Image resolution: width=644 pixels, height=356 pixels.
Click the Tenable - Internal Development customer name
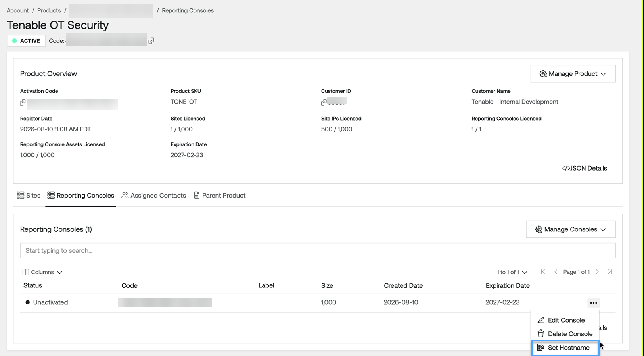click(515, 102)
